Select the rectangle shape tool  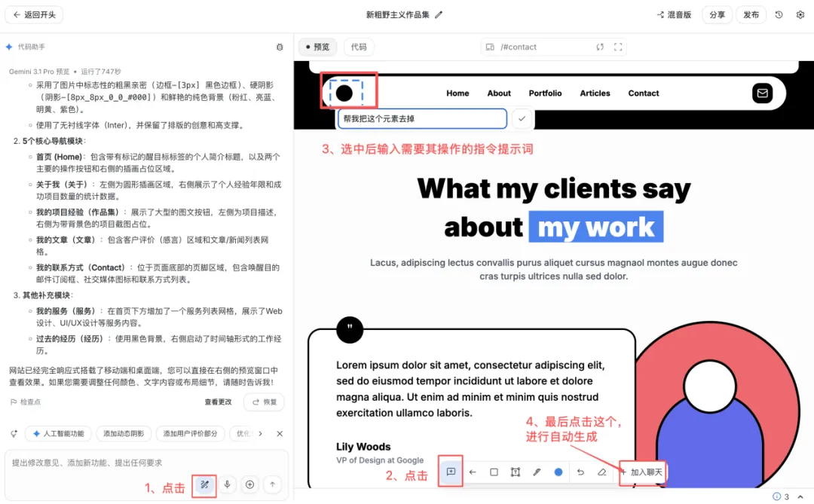(x=494, y=472)
